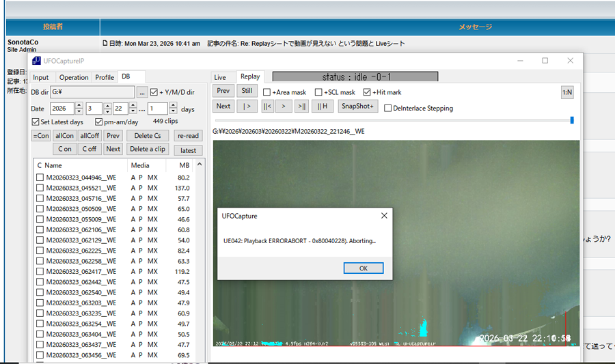Toggle pm-am/day checkbox
This screenshot has width=615, height=364.
coord(99,122)
